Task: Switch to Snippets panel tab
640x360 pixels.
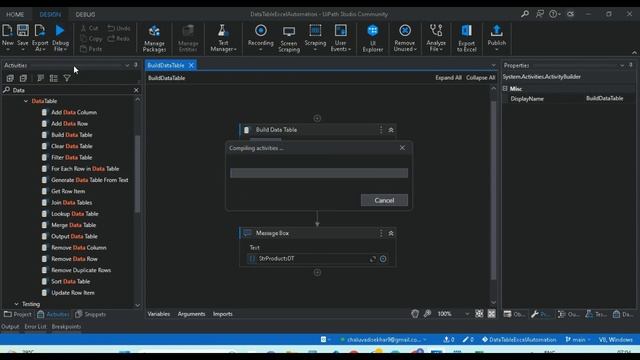Action: 90,314
